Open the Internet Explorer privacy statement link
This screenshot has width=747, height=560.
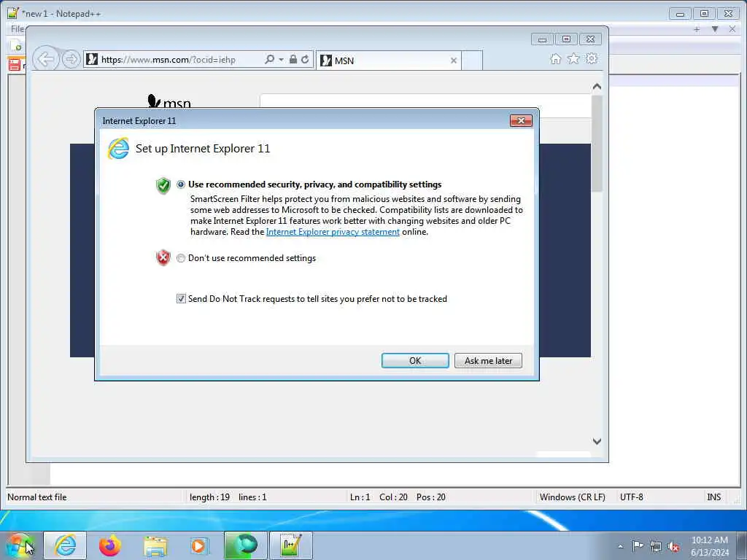333,232
